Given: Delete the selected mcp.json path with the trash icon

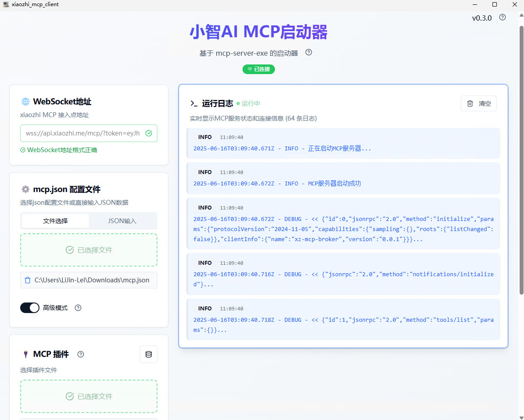Looking at the screenshot, I should [28, 280].
